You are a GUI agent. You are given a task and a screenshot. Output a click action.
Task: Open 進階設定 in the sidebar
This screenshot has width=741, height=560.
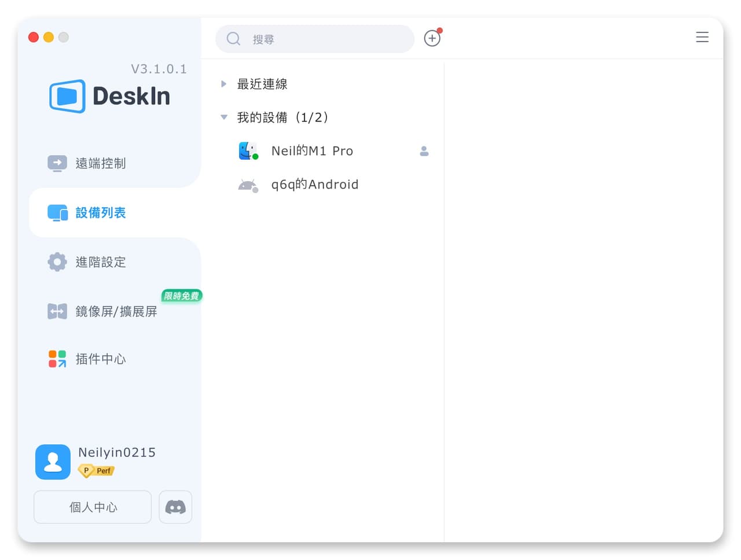point(87,262)
